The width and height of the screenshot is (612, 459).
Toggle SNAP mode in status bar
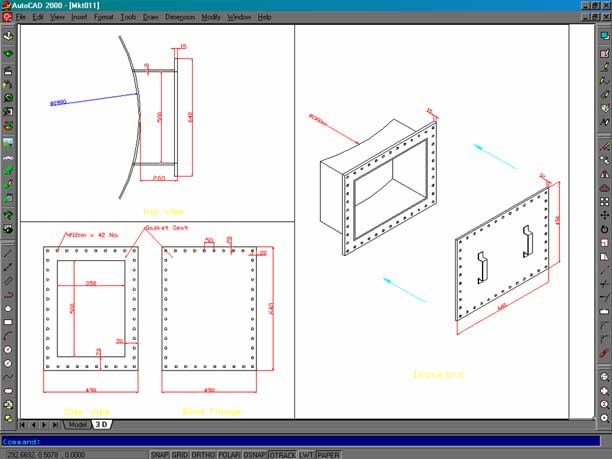[158, 454]
